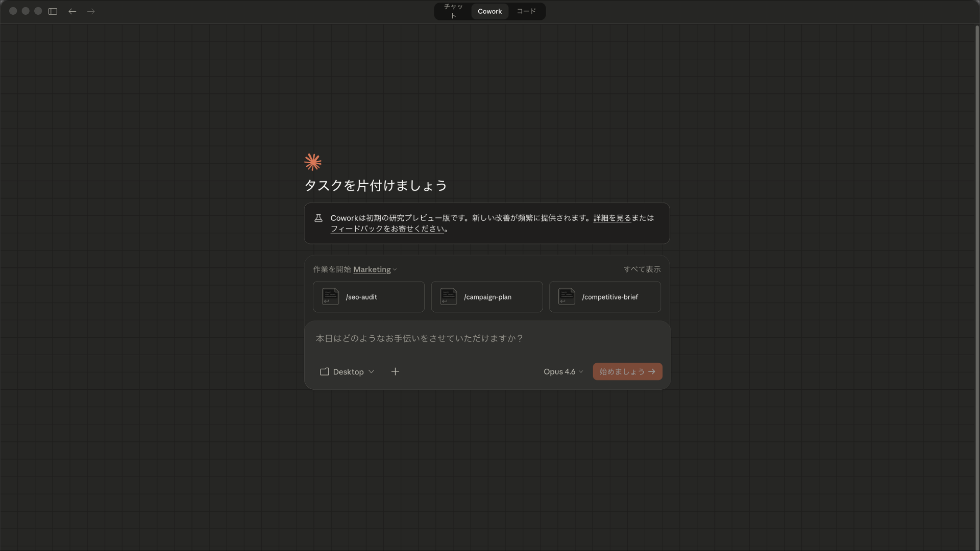Click the 始めましょう button
This screenshot has height=551, width=980.
click(x=627, y=371)
